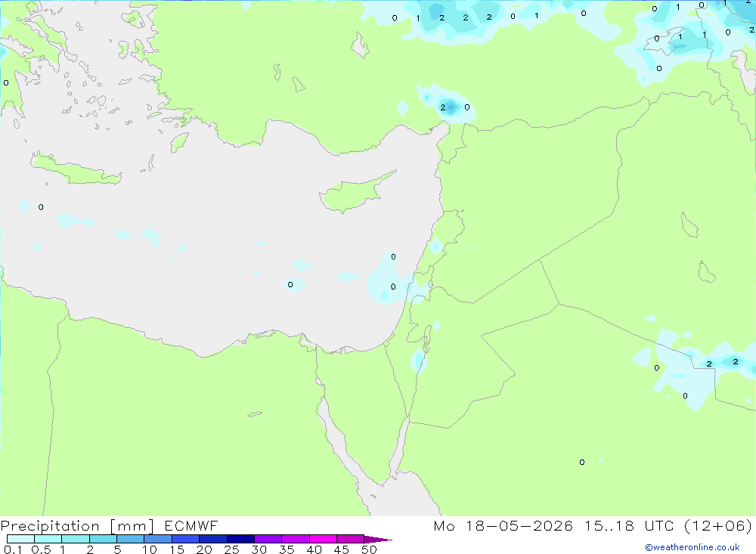Click the 'ECMWF' model label
The width and height of the screenshot is (756, 554).
click(x=191, y=525)
